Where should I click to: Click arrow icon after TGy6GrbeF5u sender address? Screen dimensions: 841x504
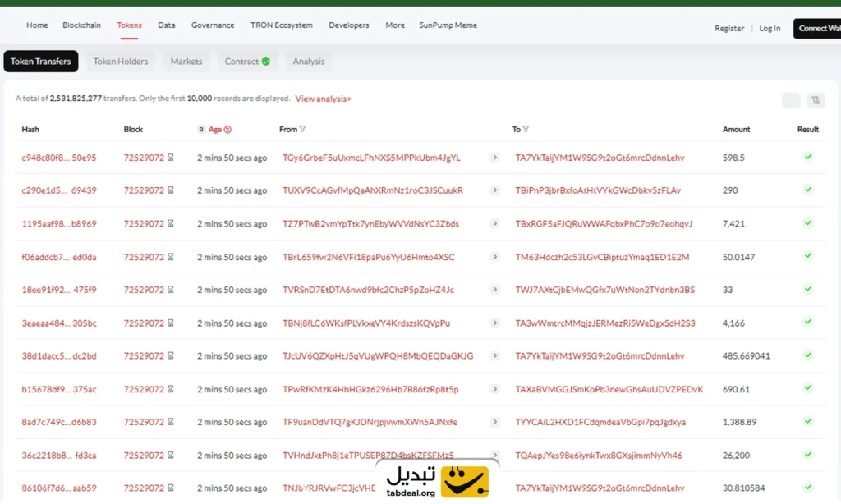(495, 158)
